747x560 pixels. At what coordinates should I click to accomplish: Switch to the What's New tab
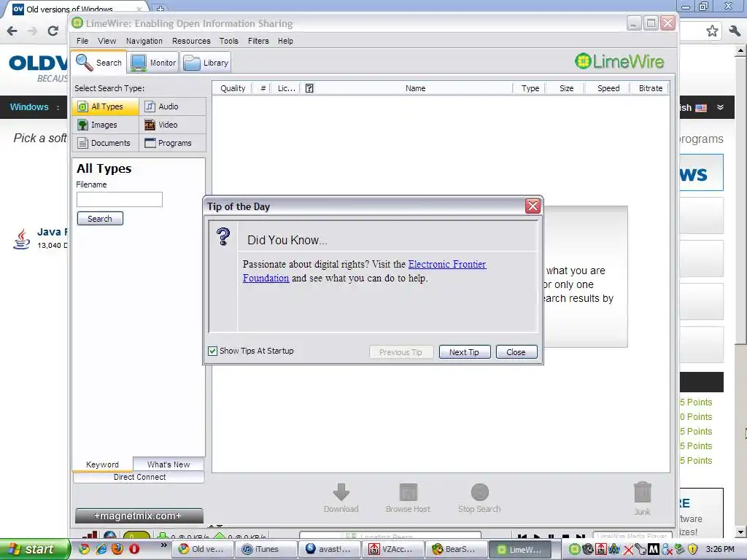(169, 464)
